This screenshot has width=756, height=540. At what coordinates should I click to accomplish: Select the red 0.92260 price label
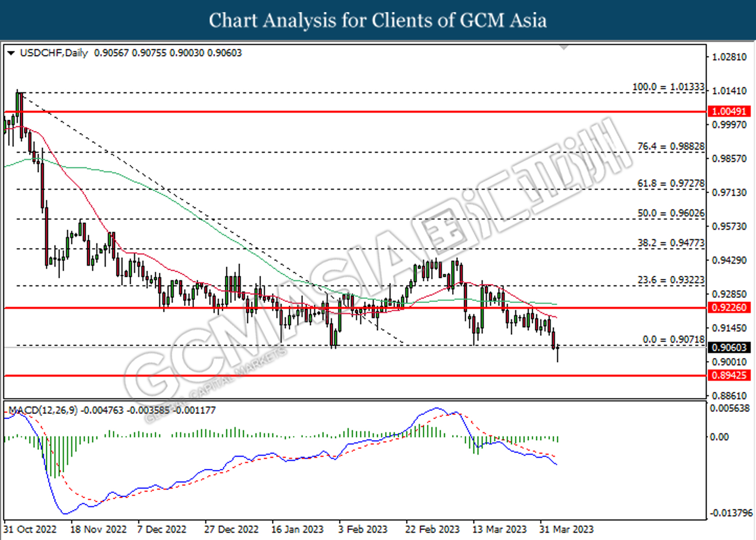(x=729, y=308)
